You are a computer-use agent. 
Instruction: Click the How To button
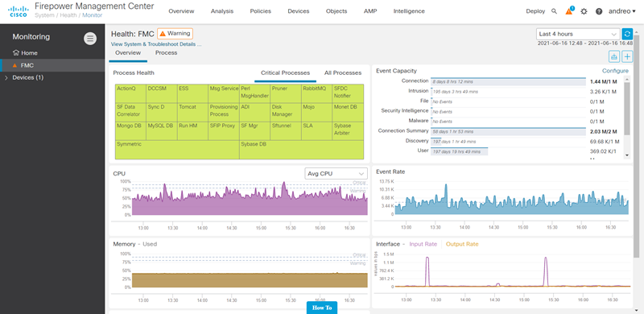(322, 308)
